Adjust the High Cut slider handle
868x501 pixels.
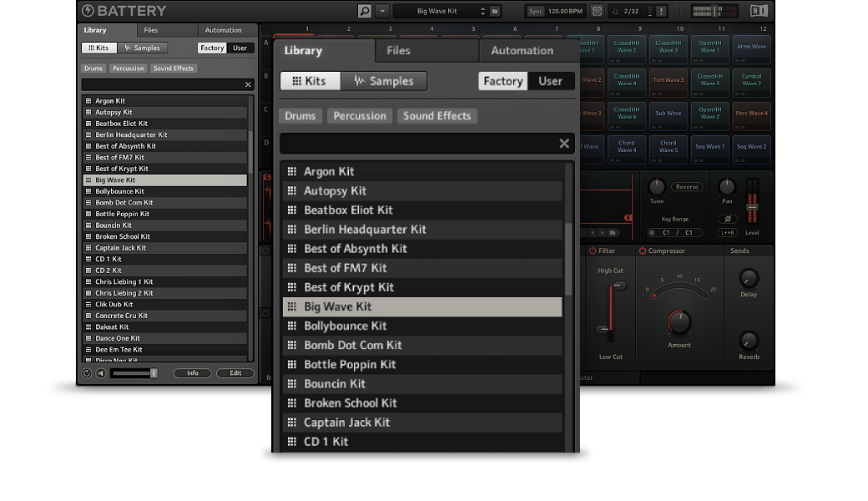618,286
